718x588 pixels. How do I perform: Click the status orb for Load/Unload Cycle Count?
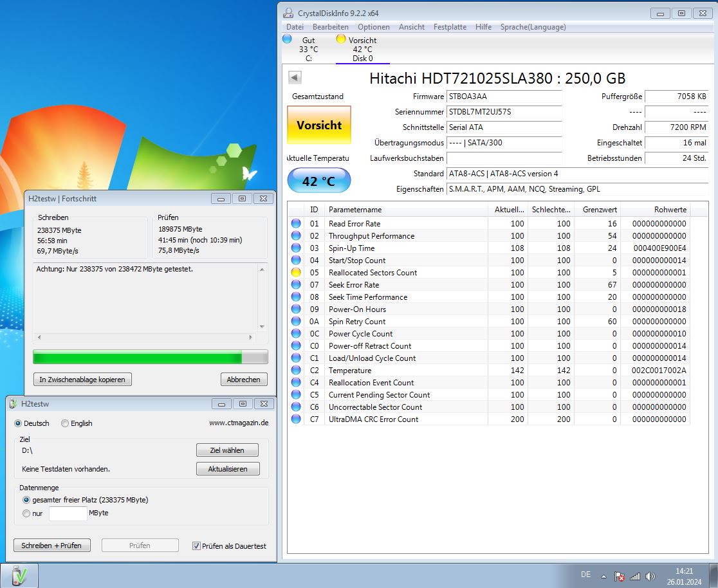[x=296, y=358]
